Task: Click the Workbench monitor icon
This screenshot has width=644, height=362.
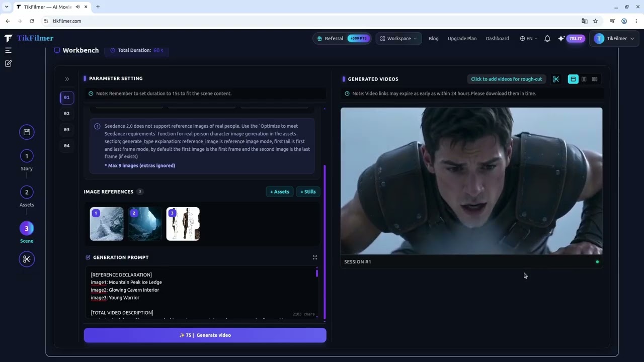Action: [57, 50]
